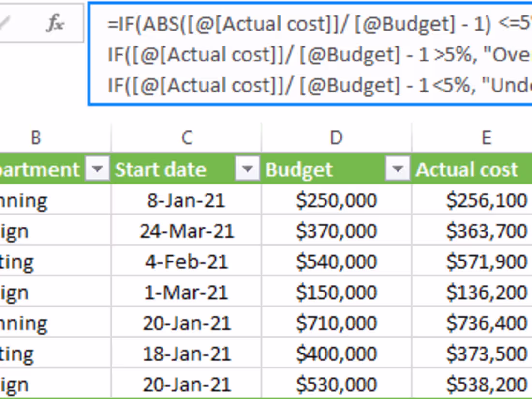
Task: Select the $256,100 actual cost cell
Action: (x=486, y=200)
